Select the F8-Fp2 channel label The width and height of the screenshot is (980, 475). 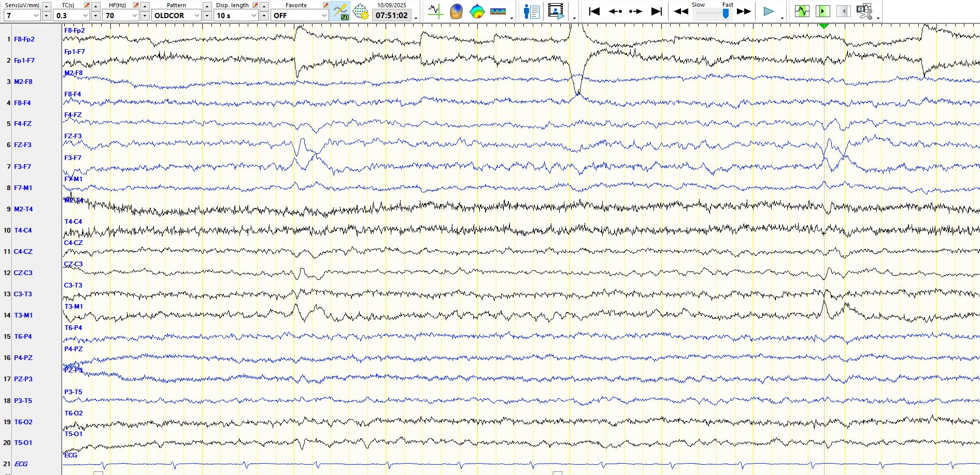(x=24, y=39)
